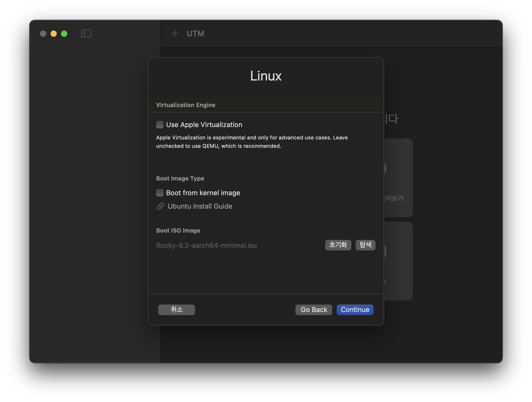Click the Go Back button
The height and width of the screenshot is (402, 532).
314,310
